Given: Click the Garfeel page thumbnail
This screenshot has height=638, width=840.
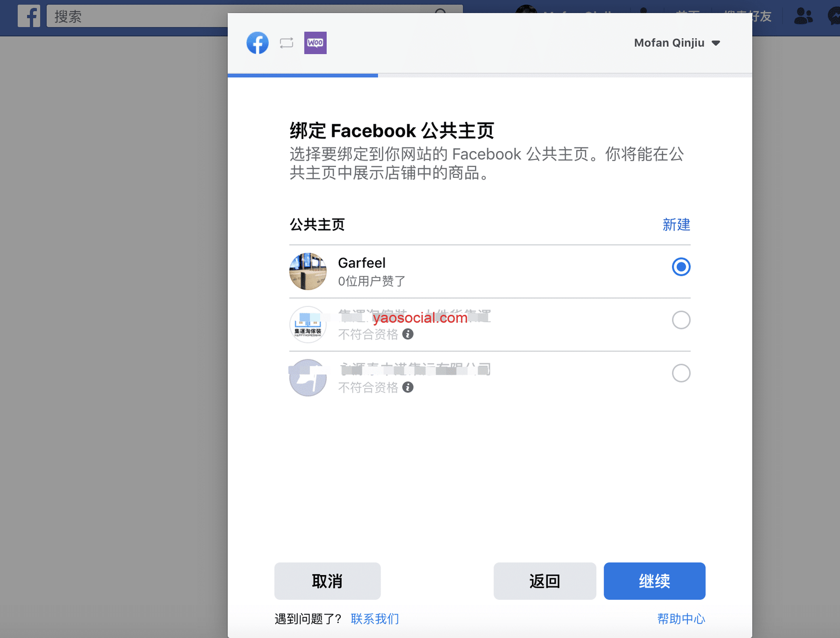Looking at the screenshot, I should point(308,271).
